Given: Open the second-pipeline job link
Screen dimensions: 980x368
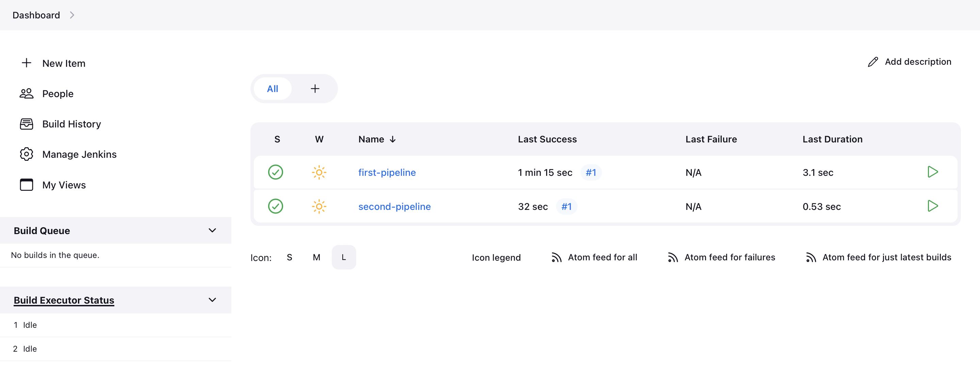Looking at the screenshot, I should coord(394,206).
